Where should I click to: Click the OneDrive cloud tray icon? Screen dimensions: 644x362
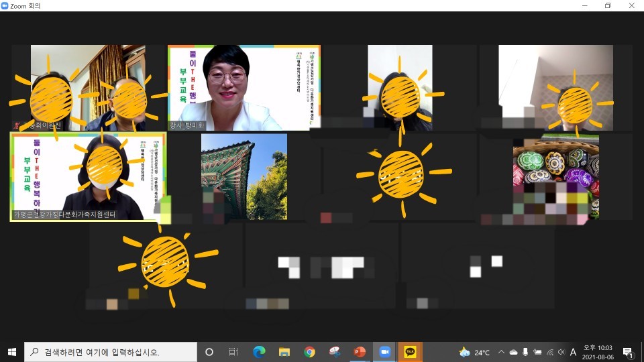click(513, 353)
